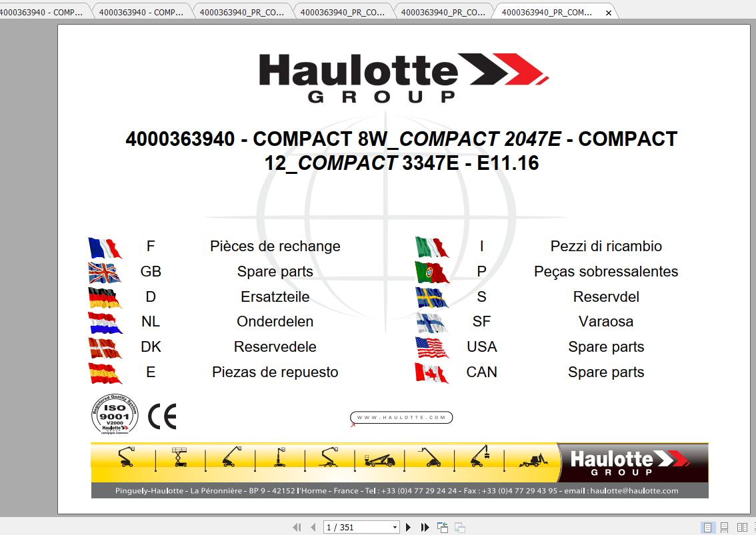Image resolution: width=756 pixels, height=535 pixels.
Task: Activate the single page display toggle
Action: [707, 526]
